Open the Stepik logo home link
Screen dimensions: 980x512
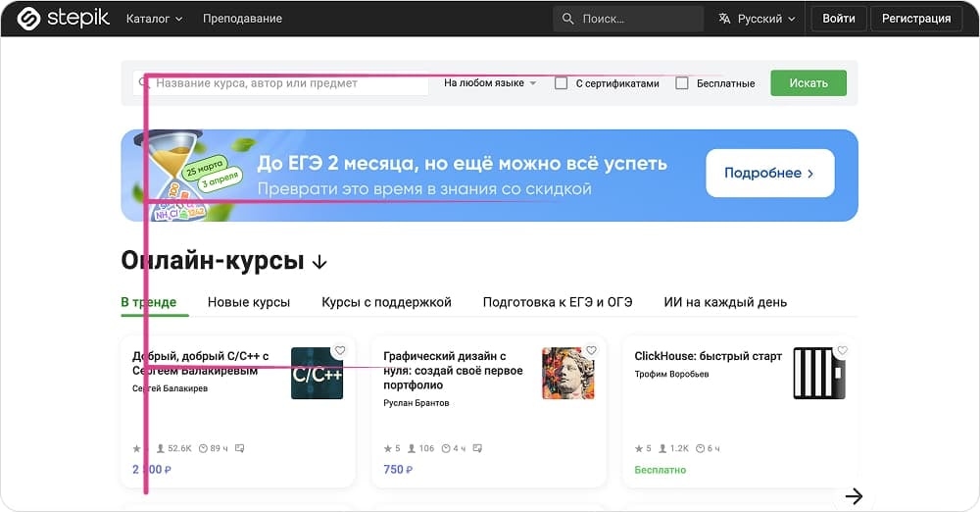coord(63,19)
